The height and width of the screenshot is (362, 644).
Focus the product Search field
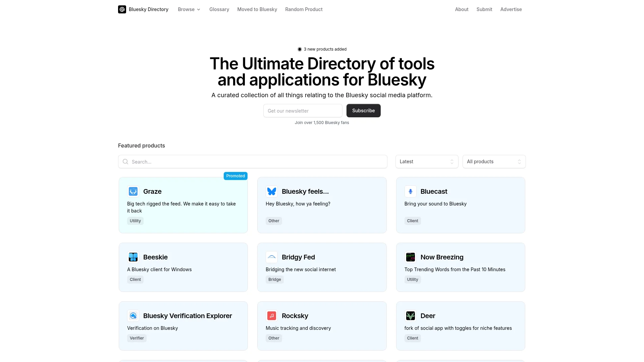[253, 162]
